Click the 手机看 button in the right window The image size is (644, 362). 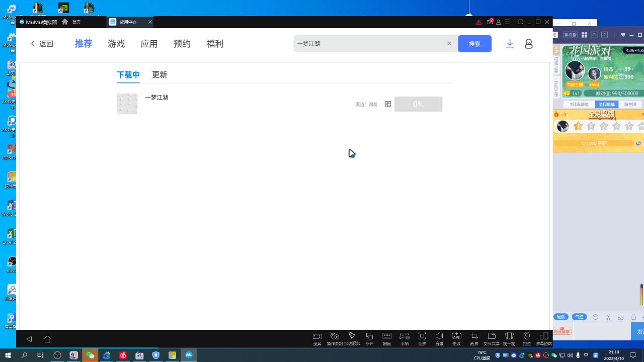pos(570,35)
